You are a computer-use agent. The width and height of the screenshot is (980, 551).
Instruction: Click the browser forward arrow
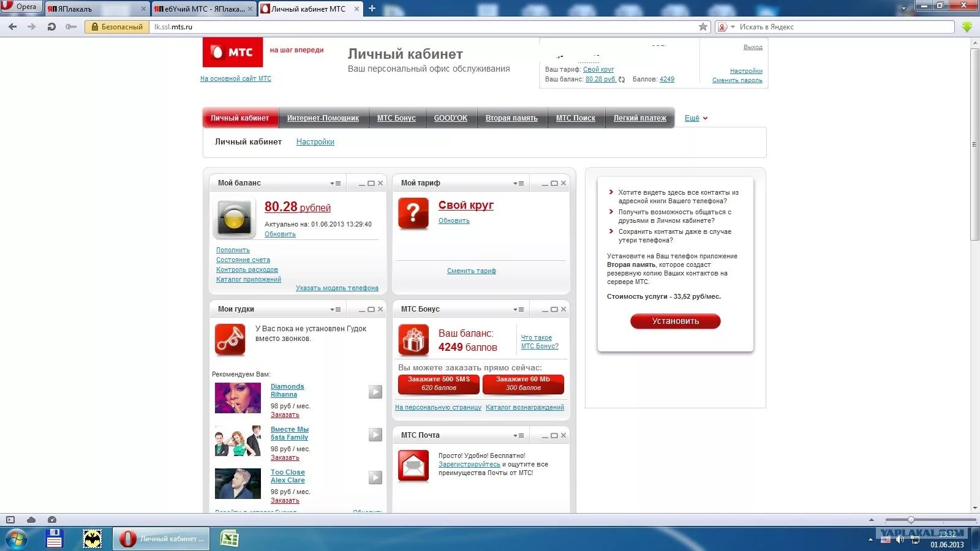click(32, 27)
